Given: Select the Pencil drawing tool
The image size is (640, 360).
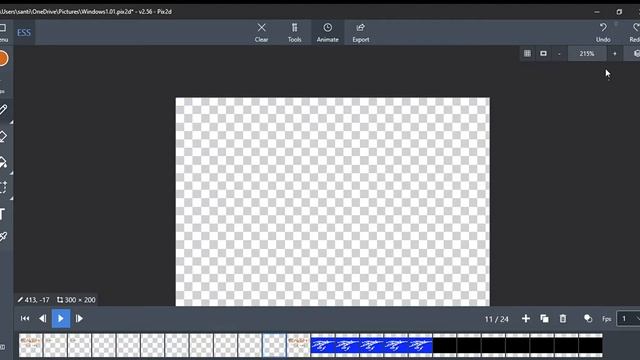Looking at the screenshot, I should (x=3, y=109).
